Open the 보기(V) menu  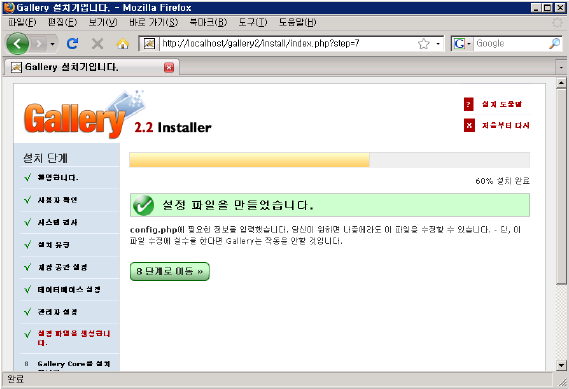[x=103, y=22]
